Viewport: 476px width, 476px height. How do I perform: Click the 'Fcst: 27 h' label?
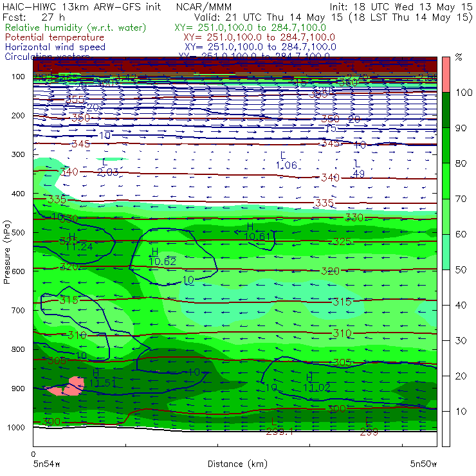(33, 17)
